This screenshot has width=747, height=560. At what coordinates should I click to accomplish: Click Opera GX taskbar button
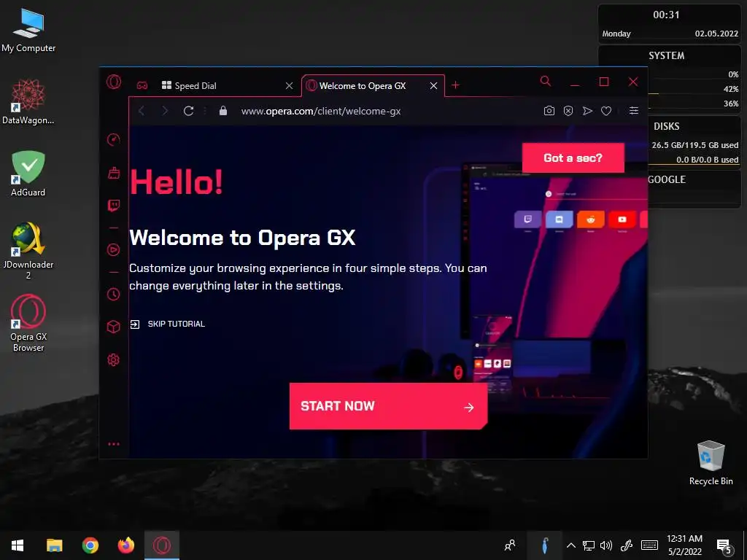click(162, 545)
